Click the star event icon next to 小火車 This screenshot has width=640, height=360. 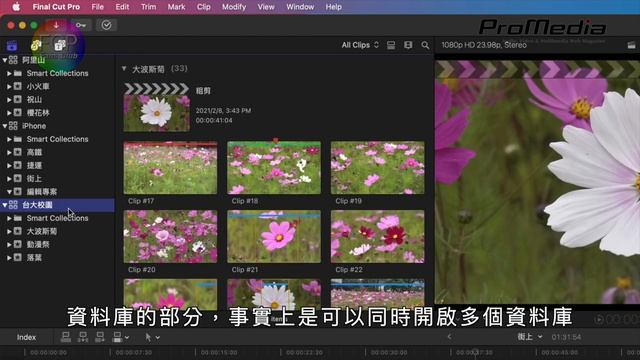18,86
